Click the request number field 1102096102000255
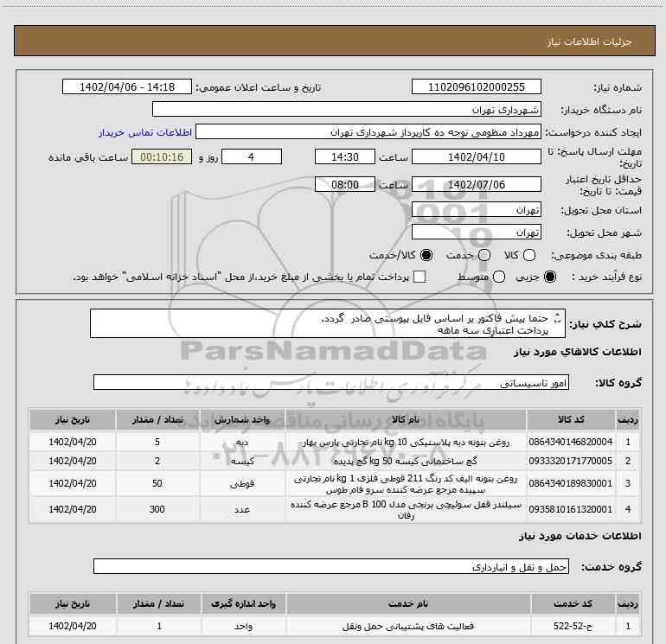Screen dimensions: 666x644 click(x=476, y=86)
